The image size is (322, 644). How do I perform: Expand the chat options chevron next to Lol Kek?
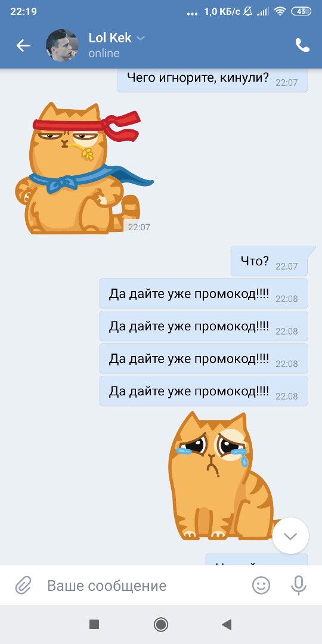point(141,38)
